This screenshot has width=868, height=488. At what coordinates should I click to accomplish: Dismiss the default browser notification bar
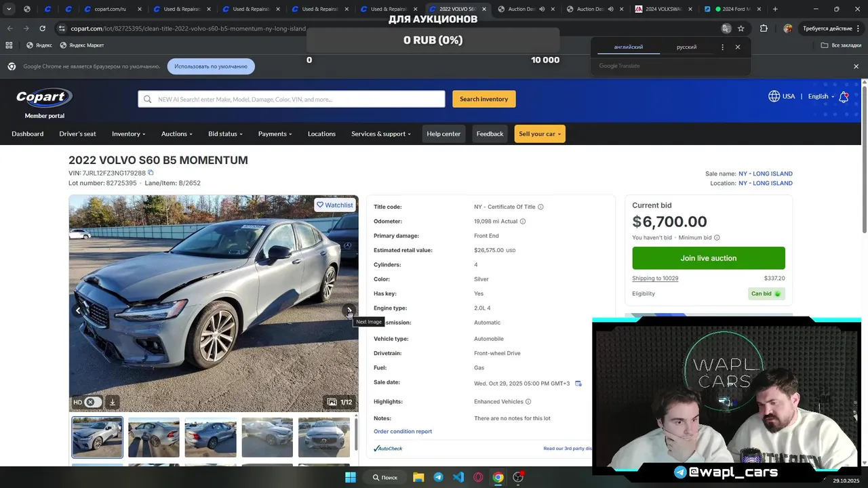(856, 66)
